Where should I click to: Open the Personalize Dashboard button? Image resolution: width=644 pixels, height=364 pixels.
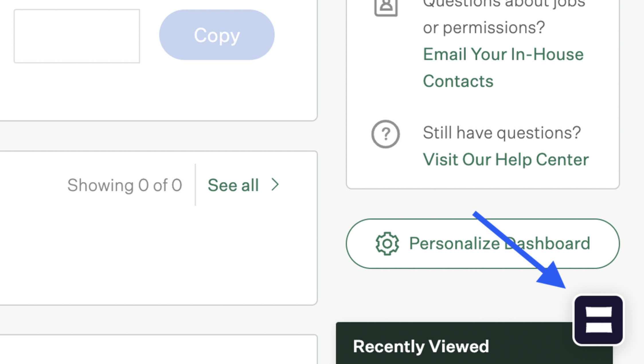click(483, 243)
